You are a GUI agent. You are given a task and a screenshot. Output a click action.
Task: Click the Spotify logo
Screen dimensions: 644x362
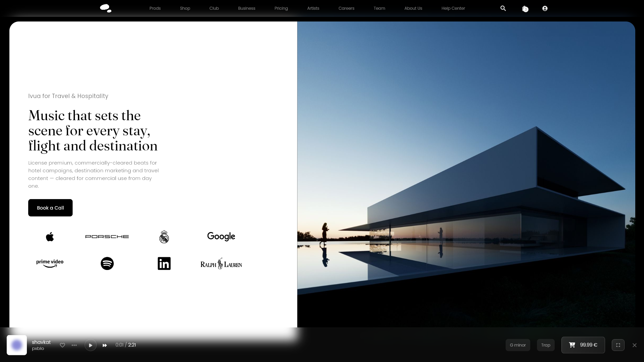coord(107,264)
